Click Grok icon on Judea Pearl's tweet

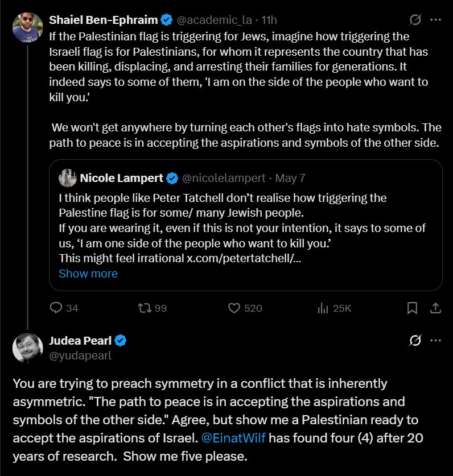click(415, 341)
